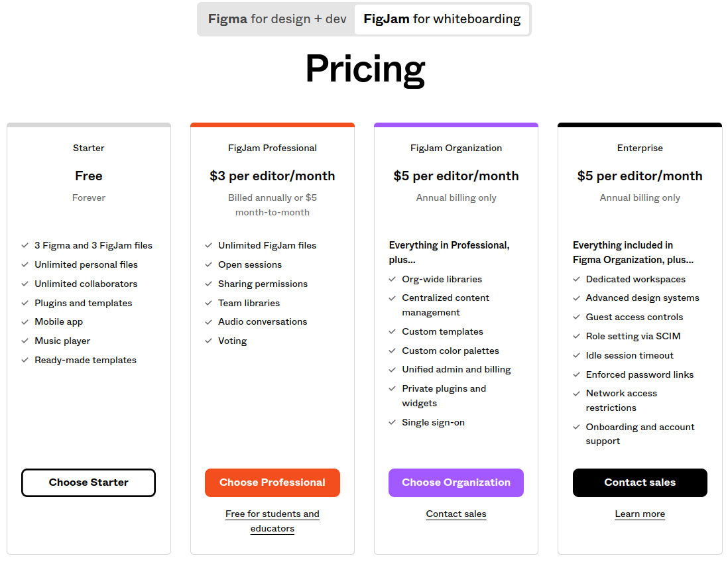This screenshot has width=728, height=562.
Task: Click the FigJam Professional plan title
Action: (x=272, y=148)
